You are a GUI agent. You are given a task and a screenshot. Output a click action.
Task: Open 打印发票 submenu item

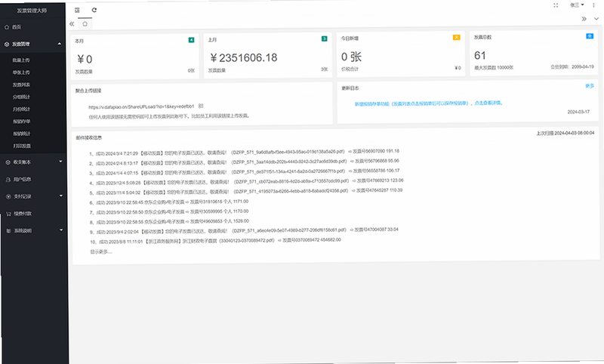[22, 146]
